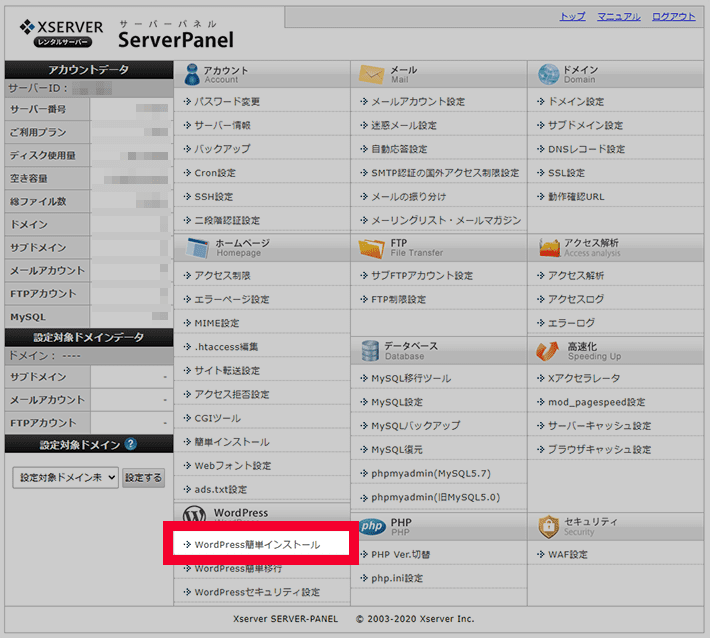Viewport: 710px width, 638px height.
Task: Open サブFTPアカウント設定
Action: 422,275
